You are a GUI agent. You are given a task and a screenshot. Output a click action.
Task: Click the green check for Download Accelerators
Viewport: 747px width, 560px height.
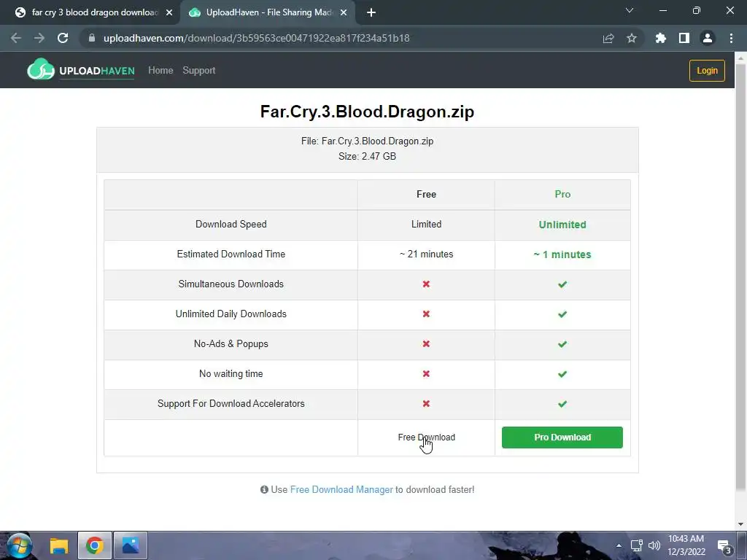562,404
